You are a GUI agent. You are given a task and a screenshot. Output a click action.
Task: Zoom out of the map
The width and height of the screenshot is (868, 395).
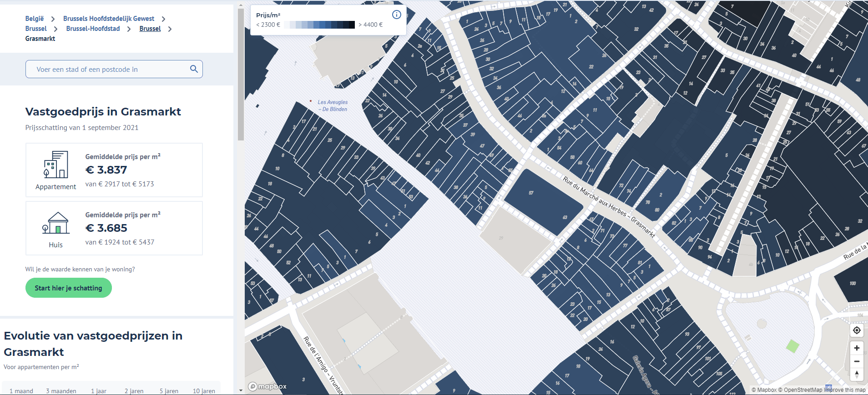857,361
